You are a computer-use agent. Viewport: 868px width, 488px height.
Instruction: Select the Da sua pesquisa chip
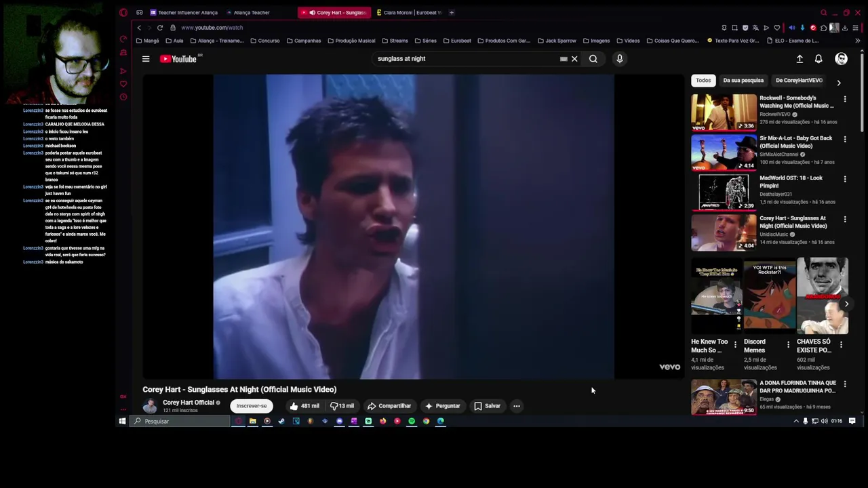point(743,81)
